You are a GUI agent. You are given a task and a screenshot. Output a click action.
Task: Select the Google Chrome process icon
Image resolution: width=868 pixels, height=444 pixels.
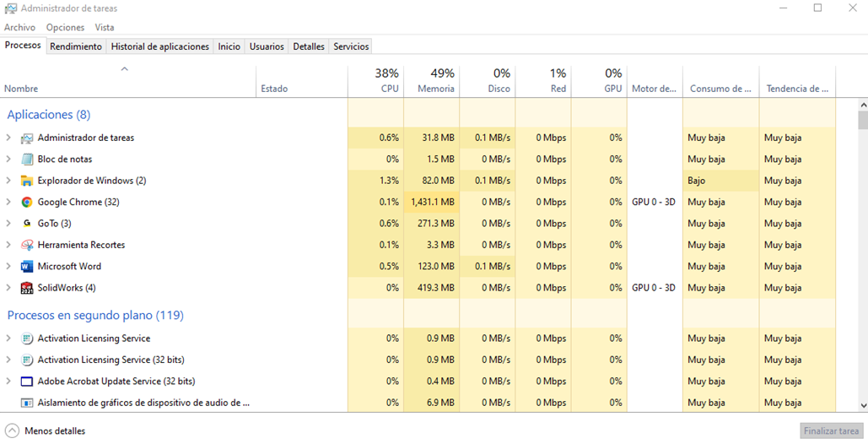tap(27, 202)
